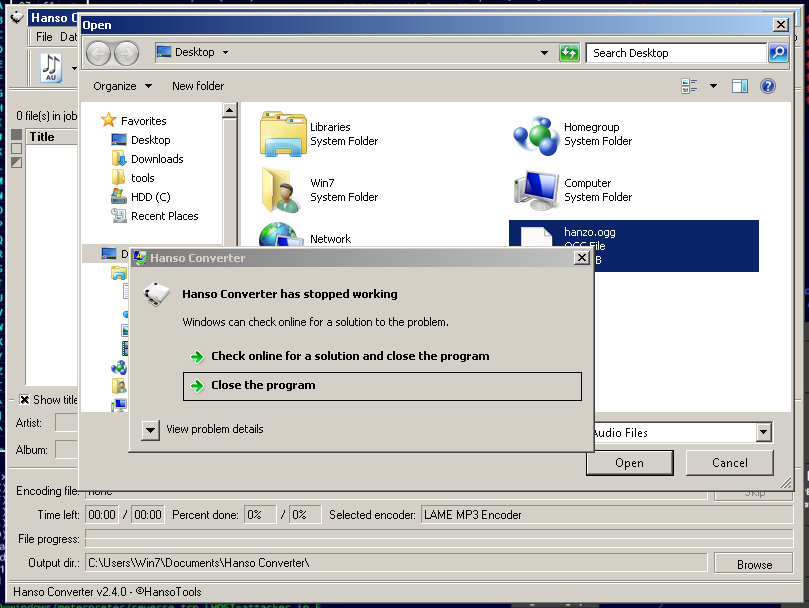Click the '0 file(s) in job' label
809x608 pixels.
(x=46, y=116)
